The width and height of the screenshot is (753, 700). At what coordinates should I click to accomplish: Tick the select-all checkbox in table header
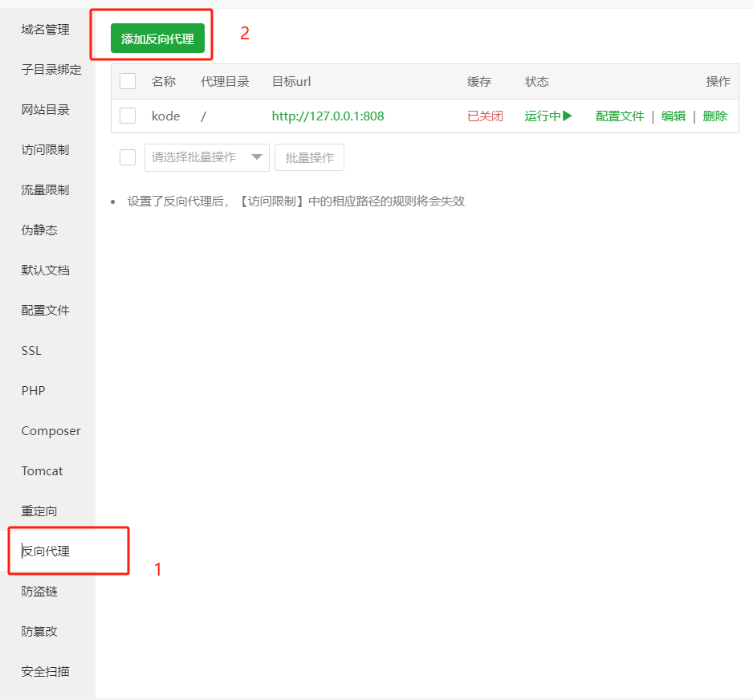[128, 81]
